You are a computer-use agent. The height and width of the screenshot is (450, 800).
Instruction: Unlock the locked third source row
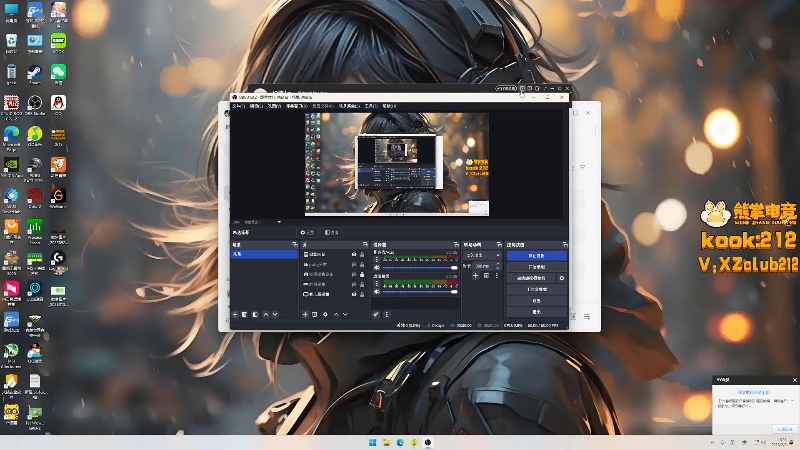(362, 274)
